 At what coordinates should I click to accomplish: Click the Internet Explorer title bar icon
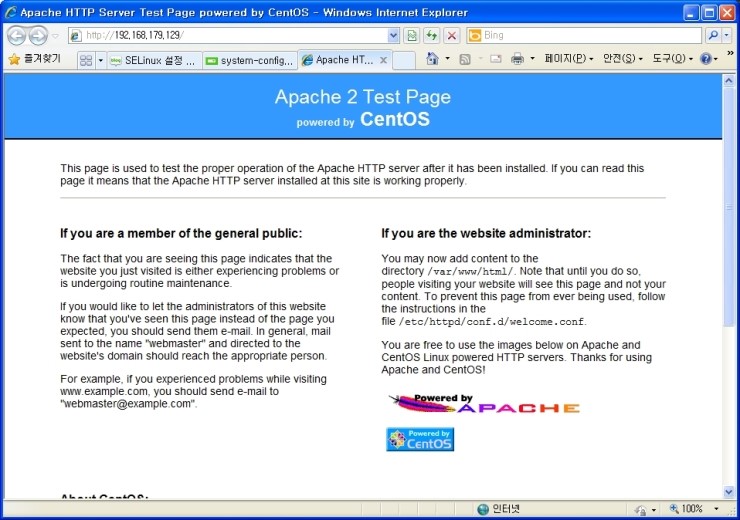pos(10,12)
